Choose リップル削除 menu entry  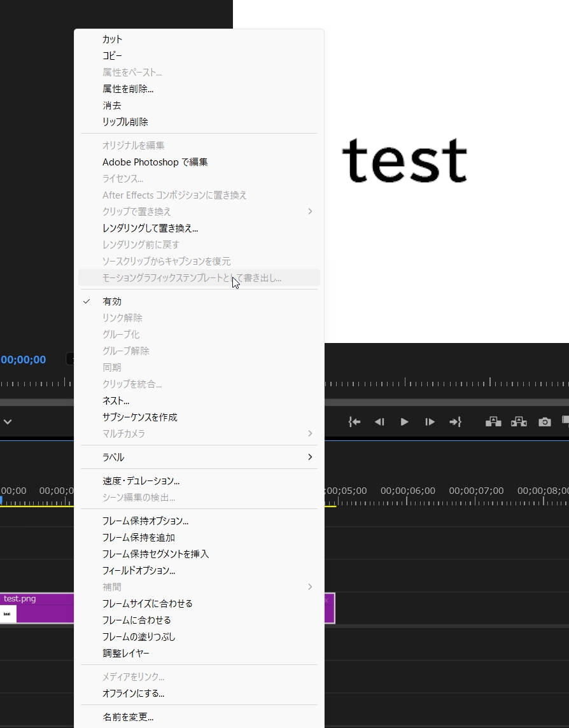pos(199,122)
